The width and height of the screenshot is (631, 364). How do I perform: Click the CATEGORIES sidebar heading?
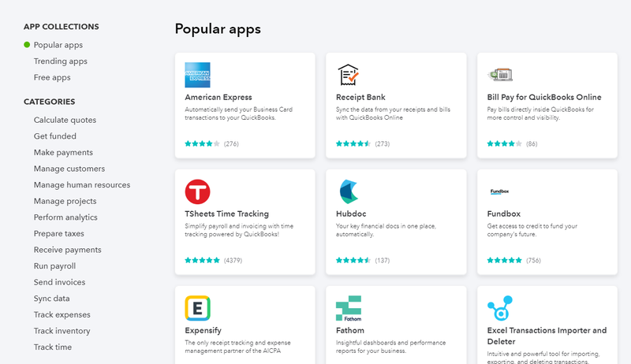[x=49, y=102]
